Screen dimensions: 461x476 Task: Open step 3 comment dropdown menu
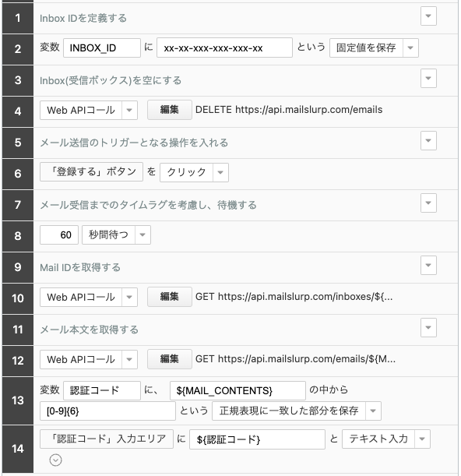428,79
